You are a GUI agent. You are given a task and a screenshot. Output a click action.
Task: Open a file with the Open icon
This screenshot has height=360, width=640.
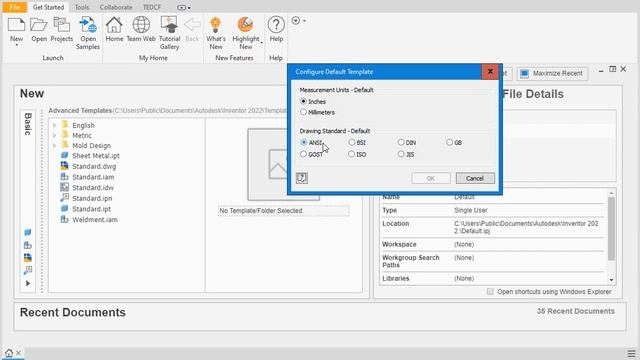point(39,25)
